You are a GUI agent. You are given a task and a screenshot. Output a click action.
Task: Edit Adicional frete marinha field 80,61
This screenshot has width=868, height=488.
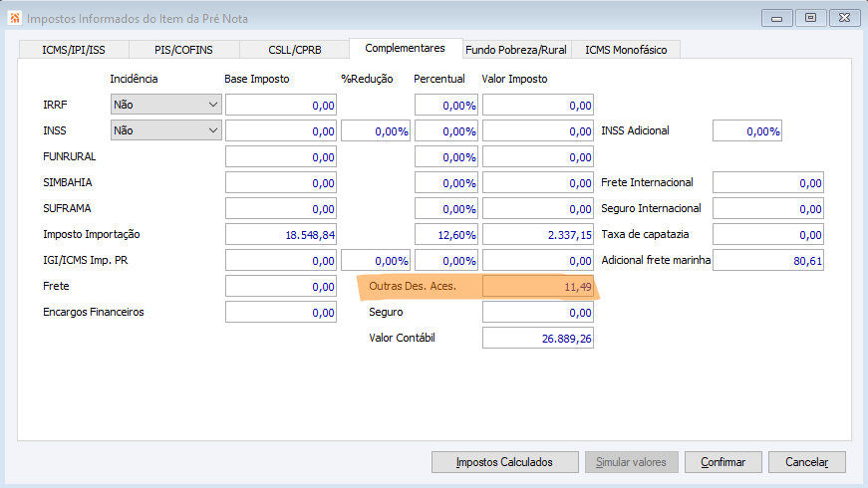click(768, 261)
